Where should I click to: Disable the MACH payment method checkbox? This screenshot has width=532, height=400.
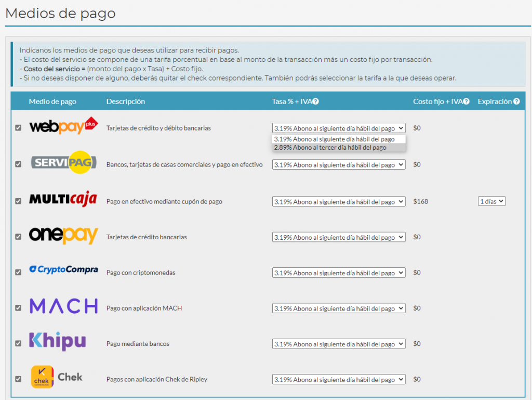[x=18, y=308]
